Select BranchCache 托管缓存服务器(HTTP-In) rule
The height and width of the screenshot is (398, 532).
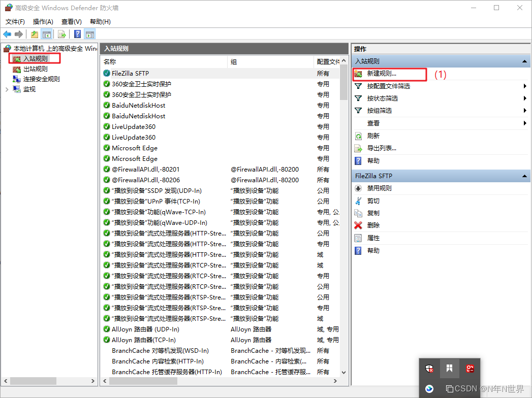click(221, 372)
